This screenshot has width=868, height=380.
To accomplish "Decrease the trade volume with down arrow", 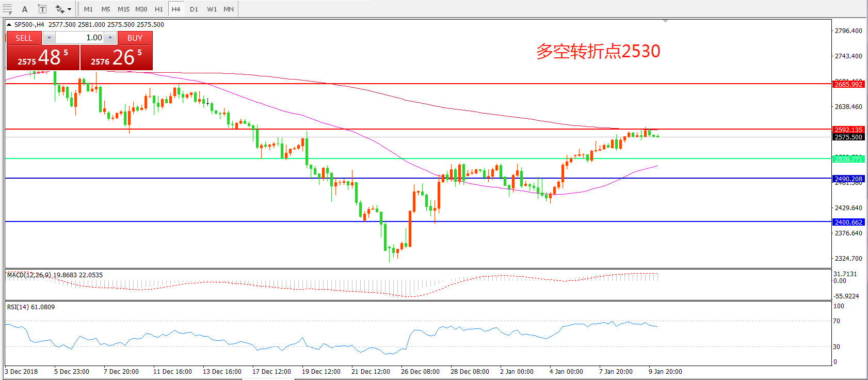I will coord(49,38).
